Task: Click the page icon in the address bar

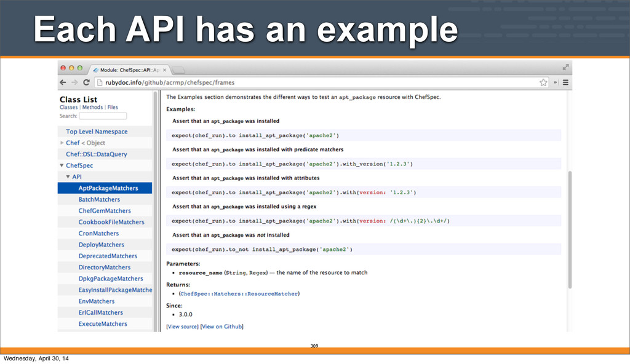Action: pyautogui.click(x=100, y=82)
